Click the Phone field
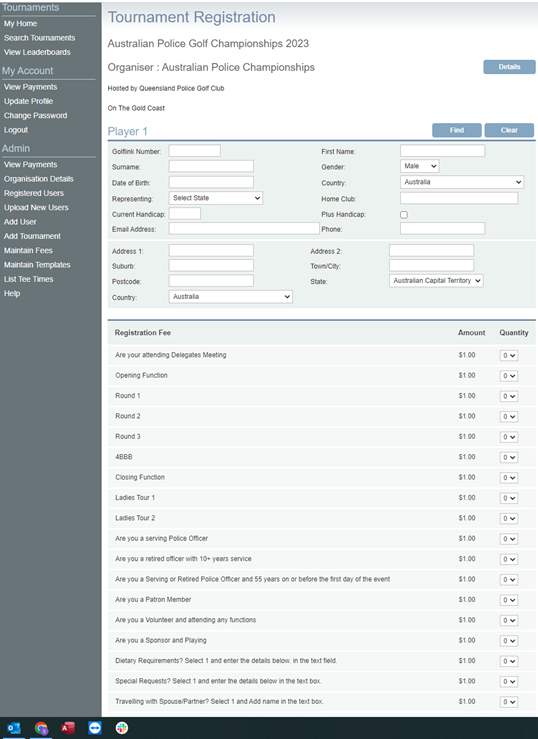 [442, 229]
